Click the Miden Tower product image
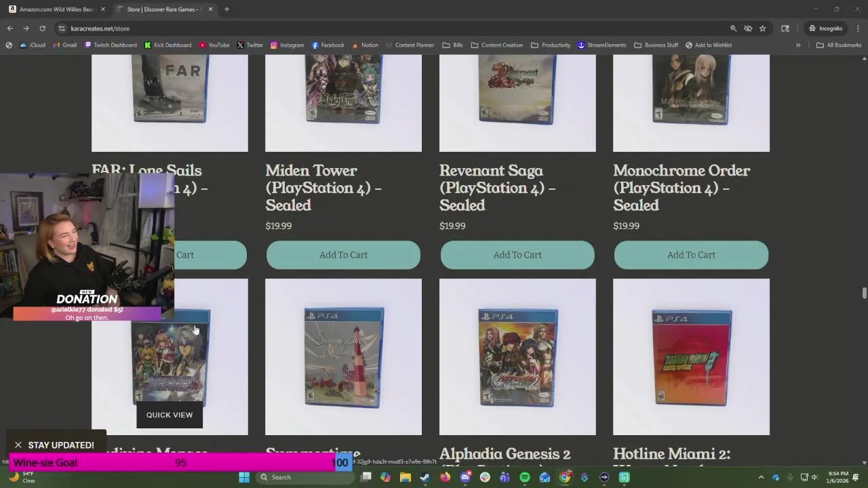 pos(343,103)
